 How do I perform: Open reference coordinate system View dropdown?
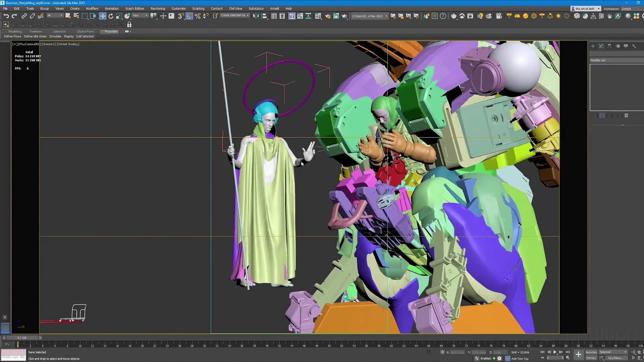140,15
